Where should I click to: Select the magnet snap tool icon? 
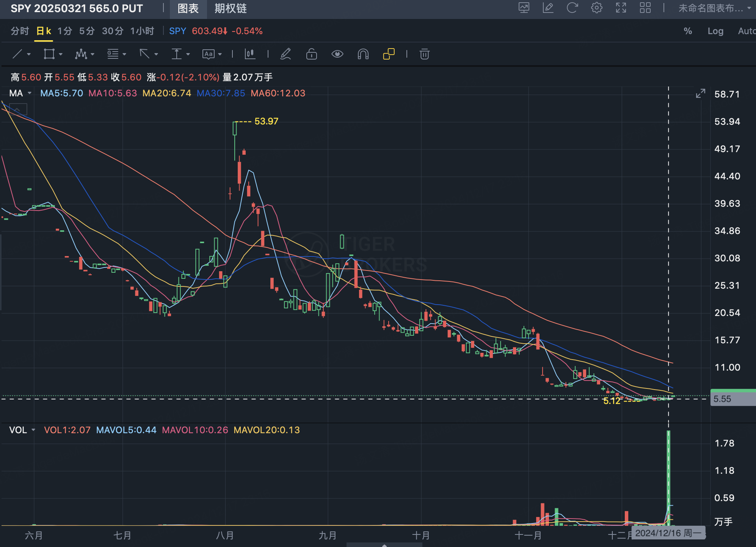(x=363, y=54)
